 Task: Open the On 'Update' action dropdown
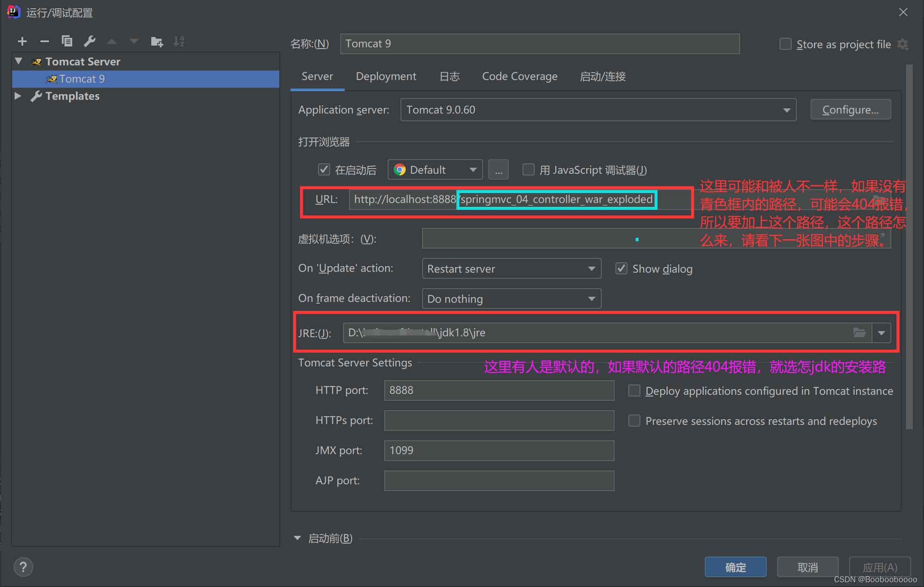tap(511, 268)
